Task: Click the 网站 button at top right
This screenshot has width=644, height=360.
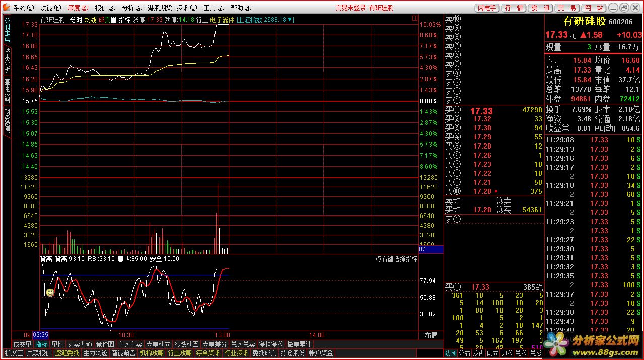Action: (594, 8)
